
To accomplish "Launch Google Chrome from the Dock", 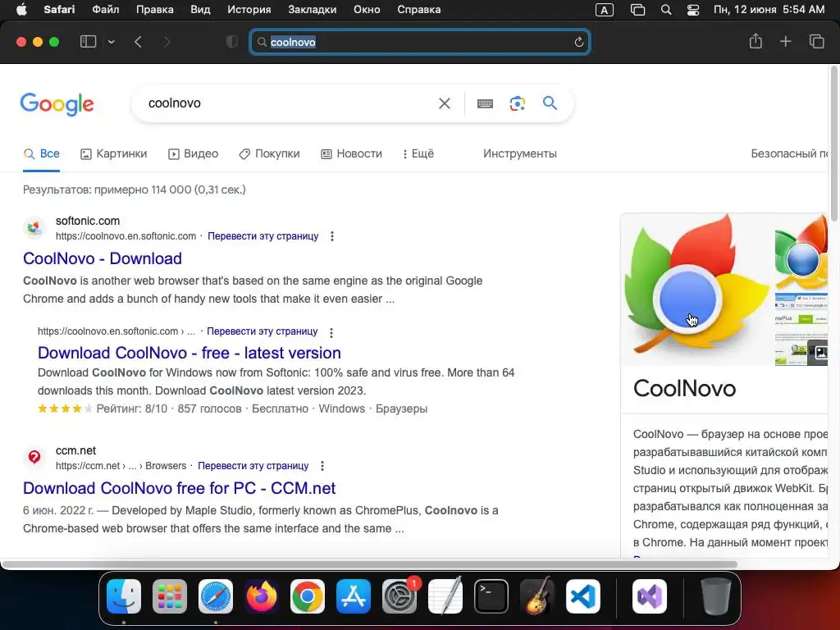I will 308,596.
